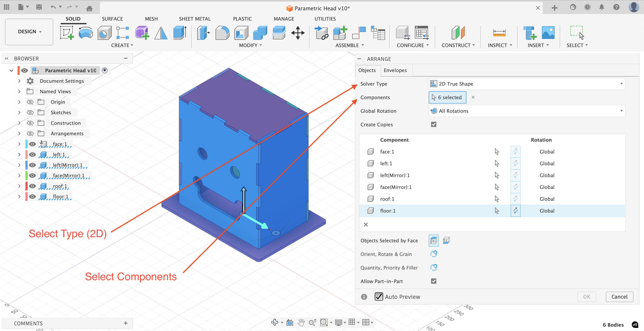
Task: Disable the Auto Preview checkbox
Action: (379, 297)
